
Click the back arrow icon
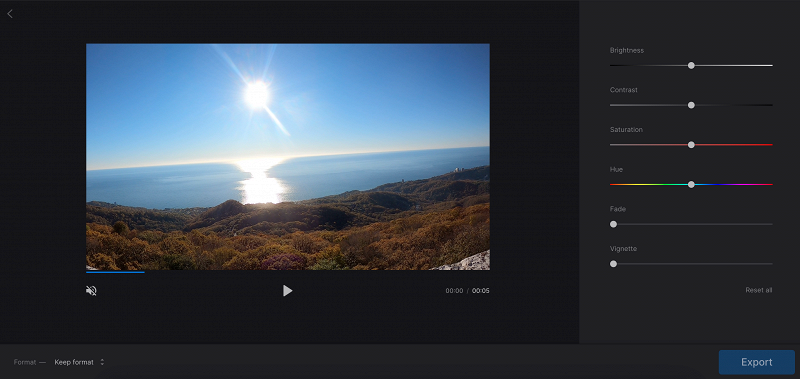[x=10, y=14]
